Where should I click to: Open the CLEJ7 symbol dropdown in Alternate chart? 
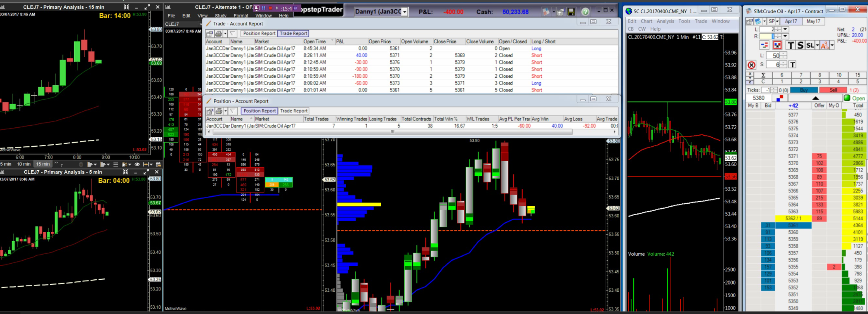(201, 24)
